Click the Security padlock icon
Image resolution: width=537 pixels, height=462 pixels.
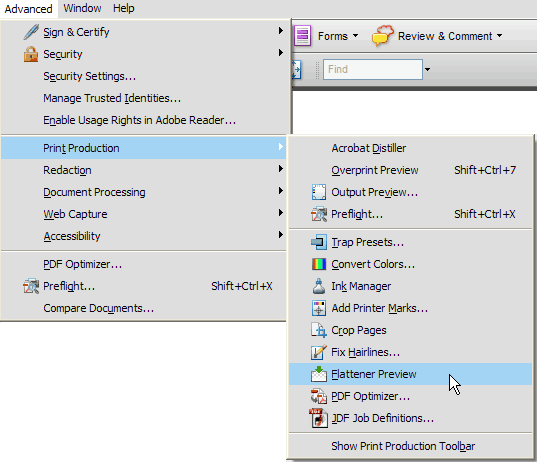coord(31,54)
